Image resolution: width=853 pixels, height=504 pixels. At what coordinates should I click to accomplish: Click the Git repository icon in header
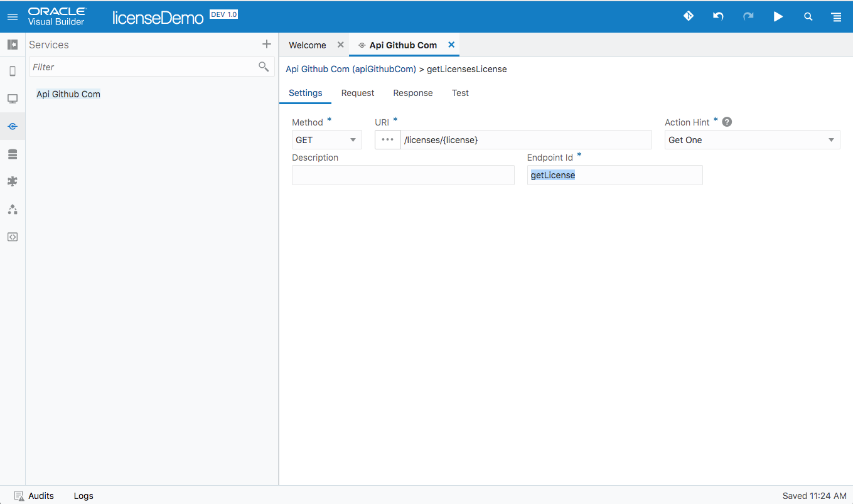click(x=688, y=16)
